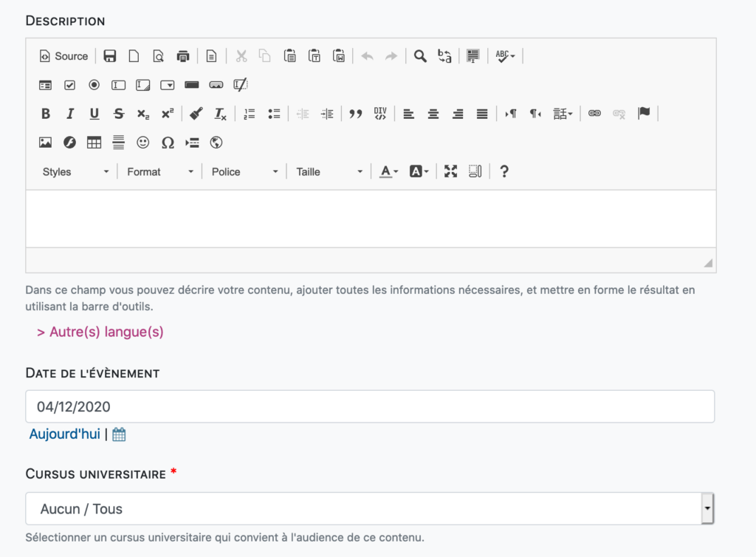Insert an IFrame globe icon

coord(216,143)
